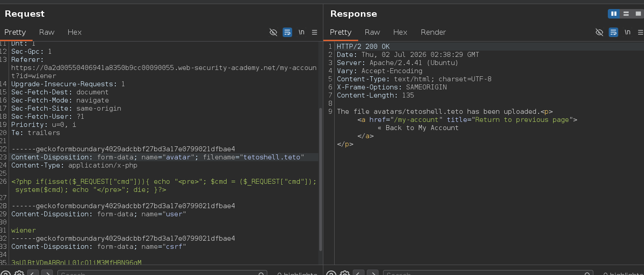The width and height of the screenshot is (644, 275).
Task: Open Request panel search settings gear
Action: pos(19,273)
